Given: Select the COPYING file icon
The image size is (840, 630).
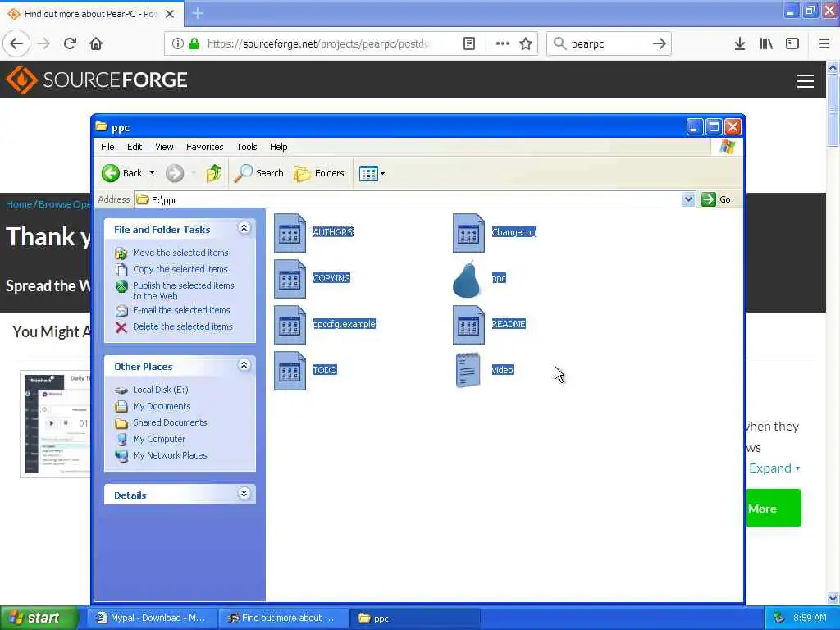Looking at the screenshot, I should 290,279.
